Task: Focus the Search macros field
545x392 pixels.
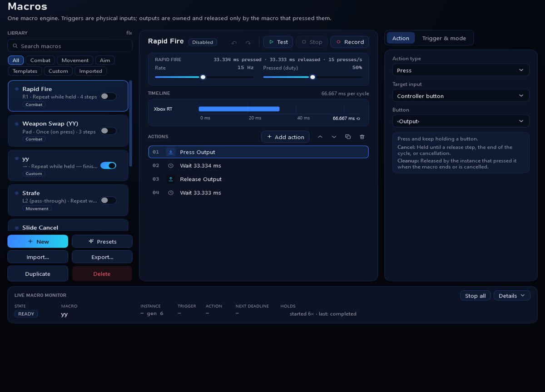Action: point(70,46)
